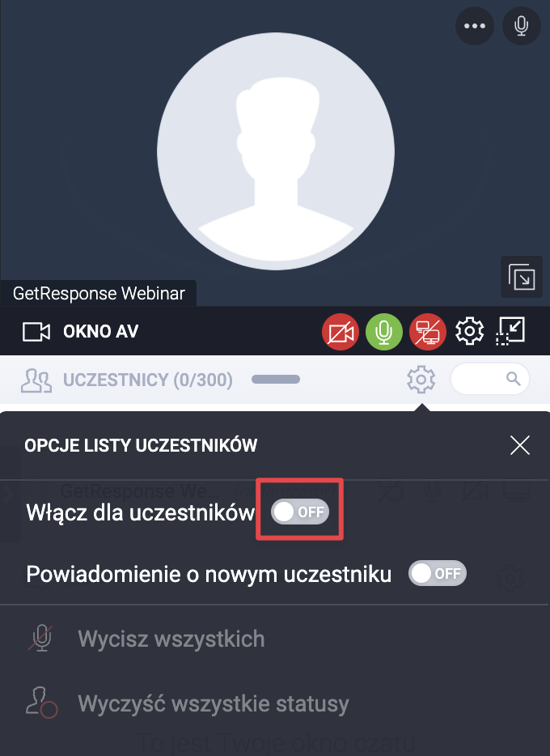Close the 'Opcje listy uczestników' panel
Screen dimensions: 550x756
point(520,445)
